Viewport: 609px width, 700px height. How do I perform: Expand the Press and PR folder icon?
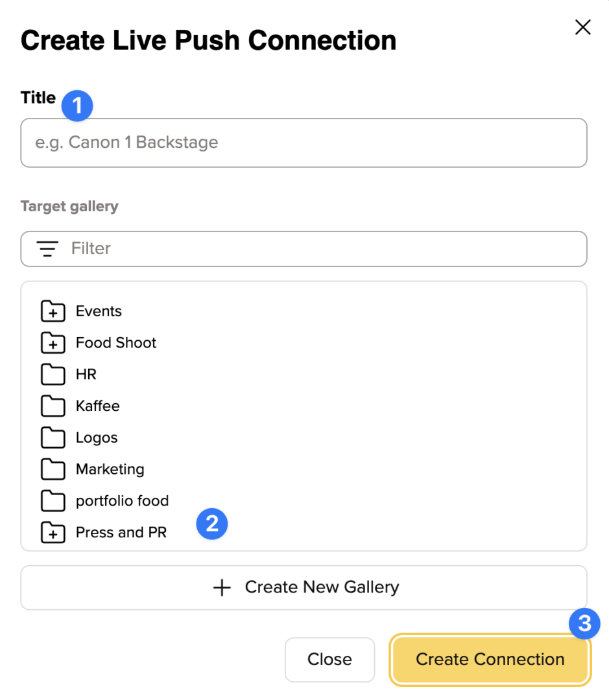point(53,533)
